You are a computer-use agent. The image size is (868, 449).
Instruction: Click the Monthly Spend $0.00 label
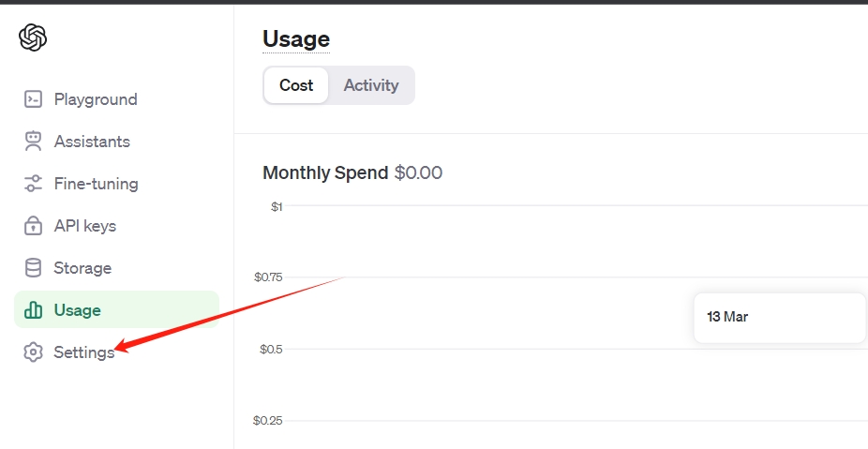click(352, 172)
